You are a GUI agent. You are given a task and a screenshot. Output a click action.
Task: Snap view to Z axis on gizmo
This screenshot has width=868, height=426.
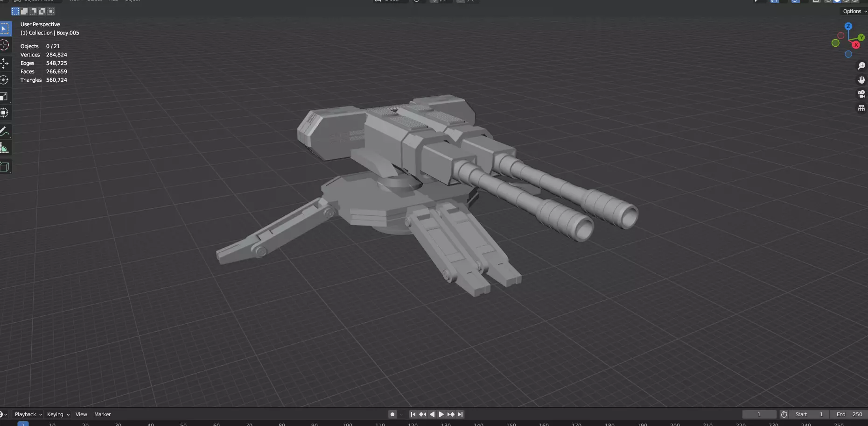pyautogui.click(x=848, y=26)
